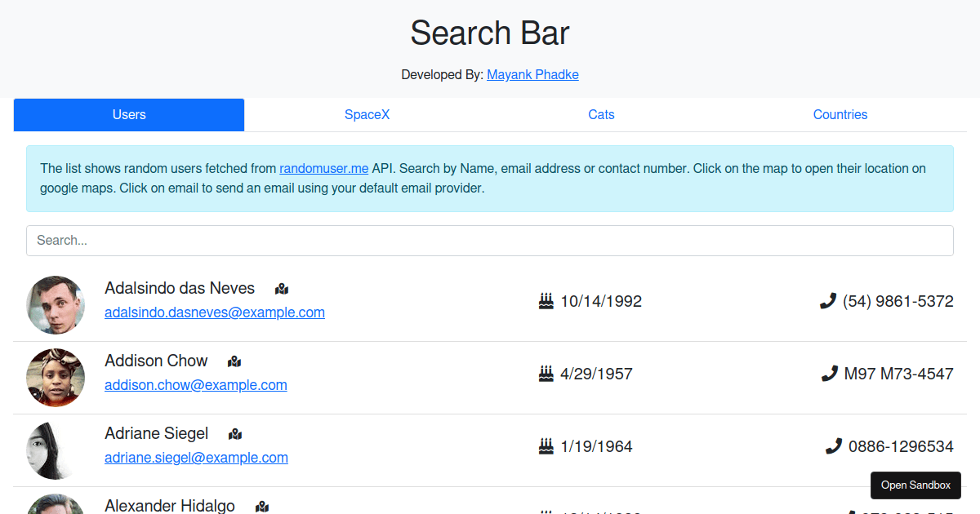This screenshot has width=980, height=514.
Task: Focus the Search input field
Action: coord(490,241)
